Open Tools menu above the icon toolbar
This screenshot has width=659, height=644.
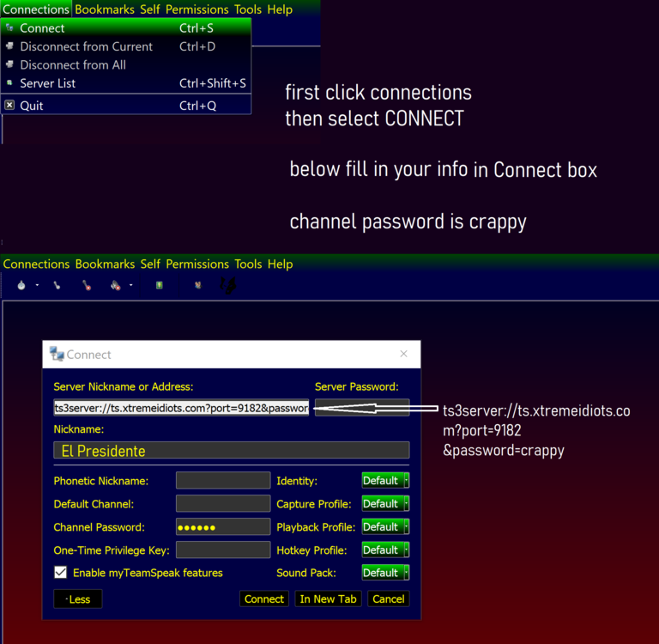(248, 264)
